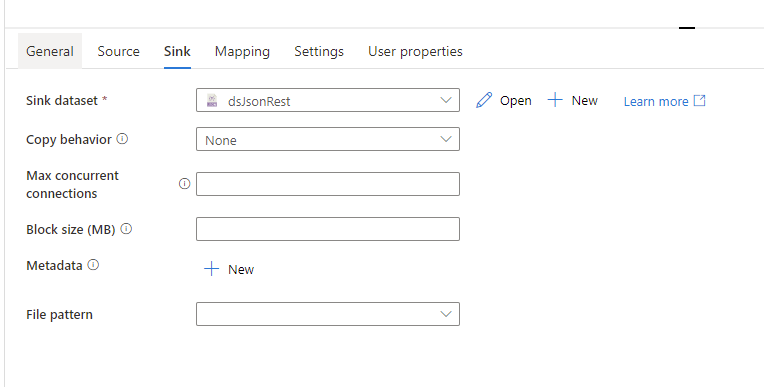Click the File pattern label

[x=59, y=314]
